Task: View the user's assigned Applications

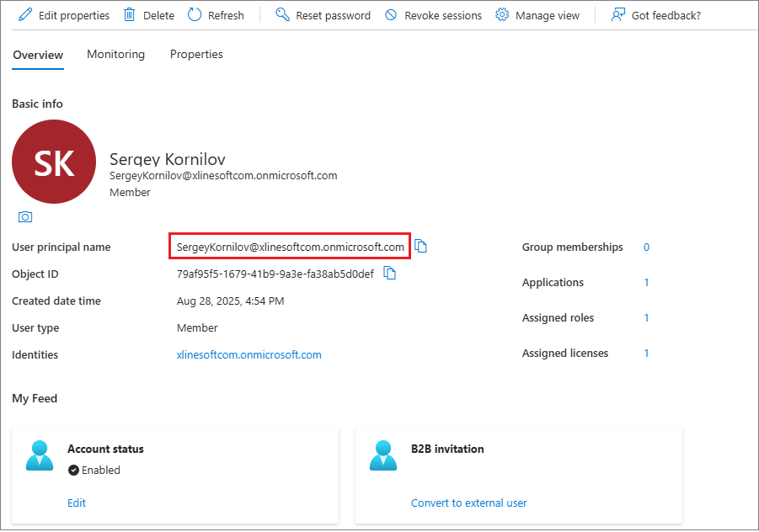Action: coord(646,282)
